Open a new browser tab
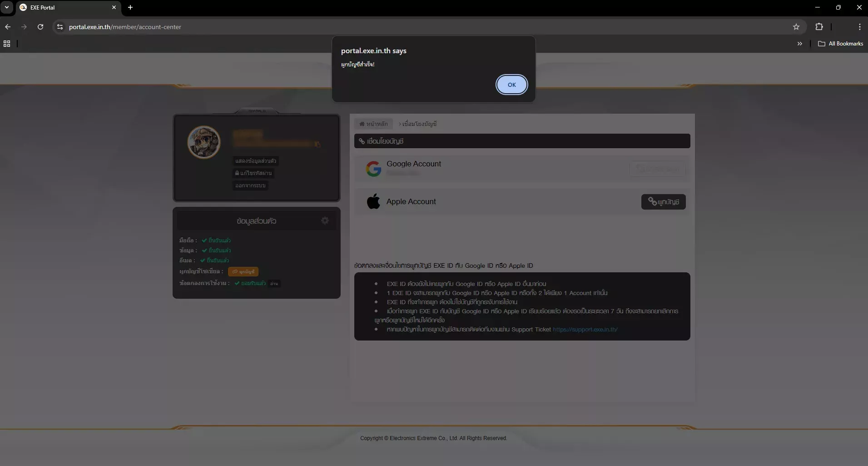Image resolution: width=868 pixels, height=466 pixels. click(x=130, y=7)
